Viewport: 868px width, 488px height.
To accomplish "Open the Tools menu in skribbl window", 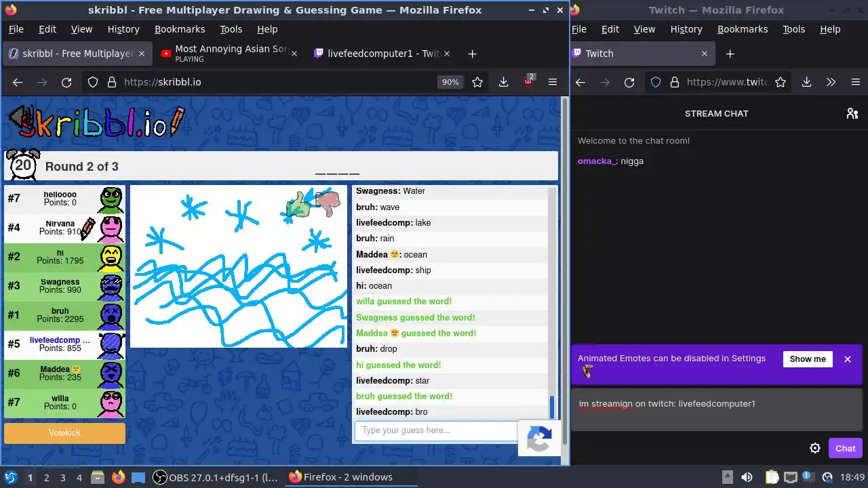I will coord(231,29).
